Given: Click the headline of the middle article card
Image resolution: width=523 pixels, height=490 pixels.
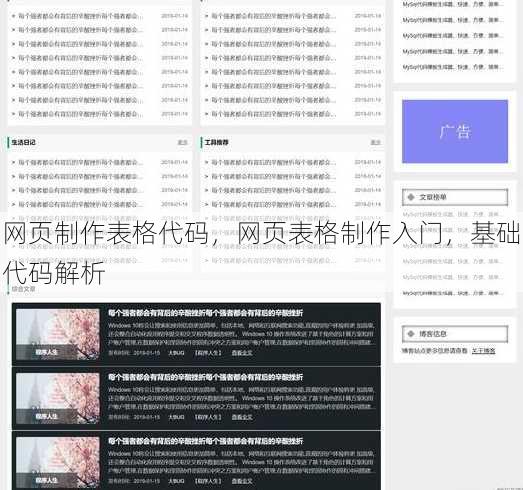Looking at the screenshot, I should 205,377.
